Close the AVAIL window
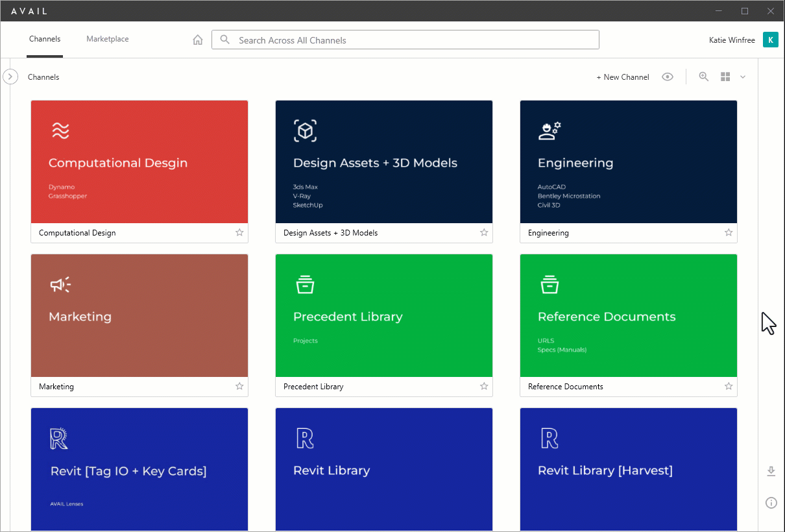 pos(771,10)
